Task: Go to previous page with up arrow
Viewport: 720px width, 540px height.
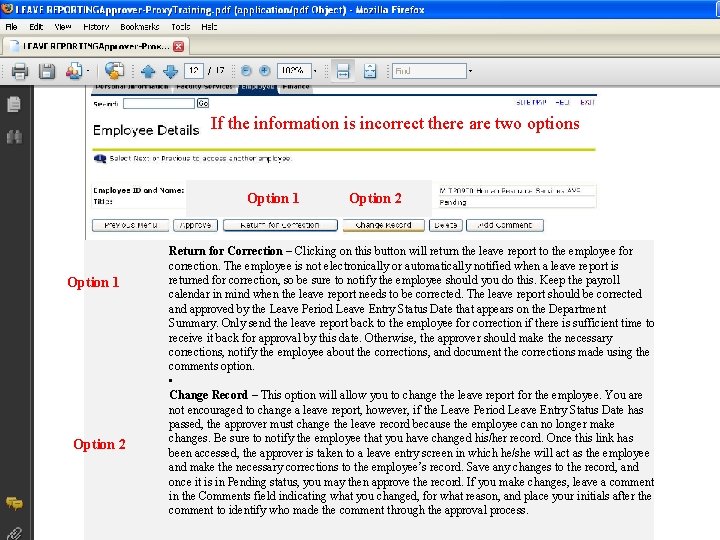Action: [x=148, y=71]
